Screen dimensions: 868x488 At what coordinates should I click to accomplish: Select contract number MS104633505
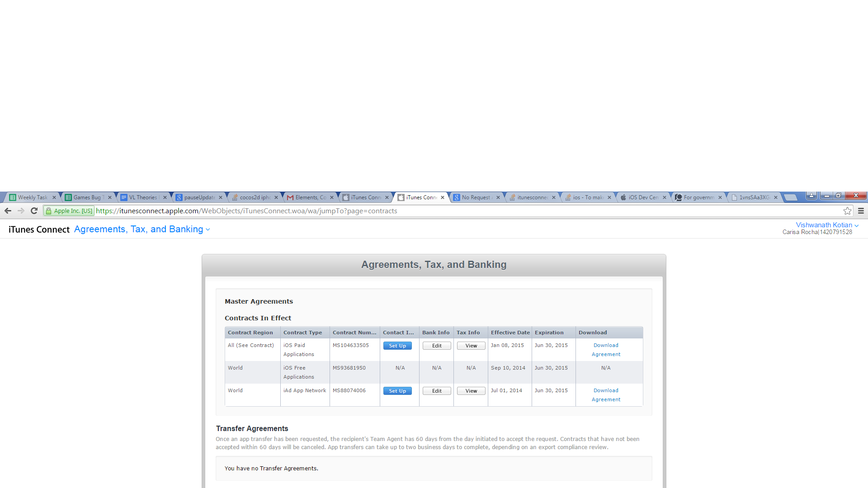pyautogui.click(x=351, y=345)
